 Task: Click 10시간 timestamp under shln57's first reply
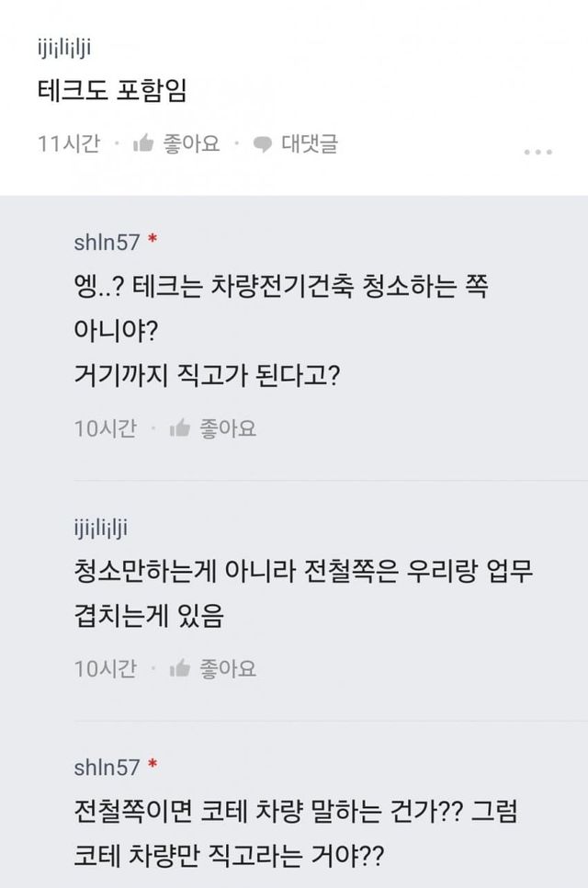coord(105,427)
